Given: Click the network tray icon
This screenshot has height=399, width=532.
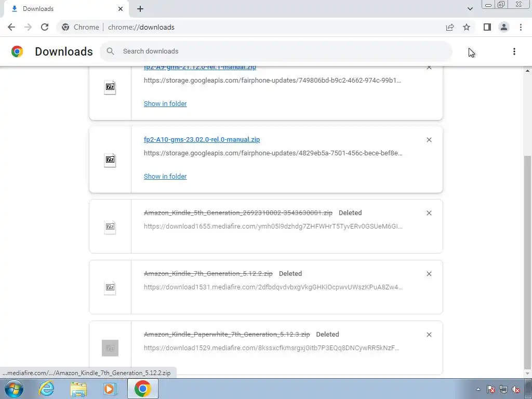Looking at the screenshot, I should 503,390.
